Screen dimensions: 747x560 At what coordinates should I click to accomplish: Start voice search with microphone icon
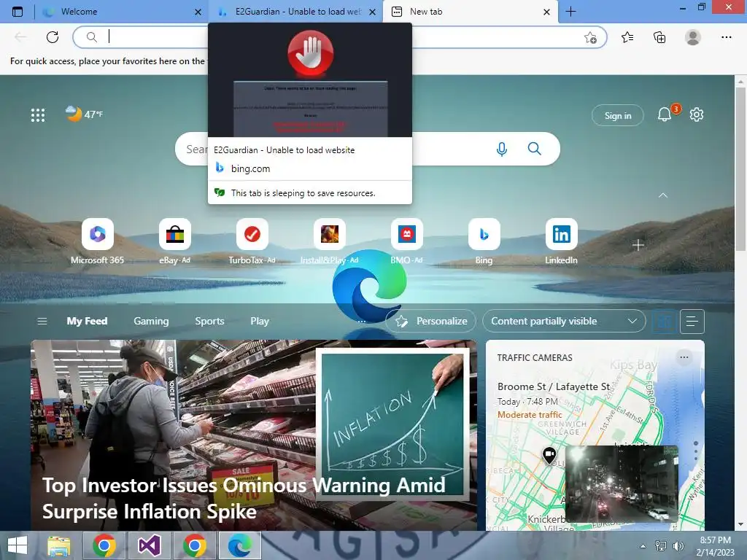501,149
